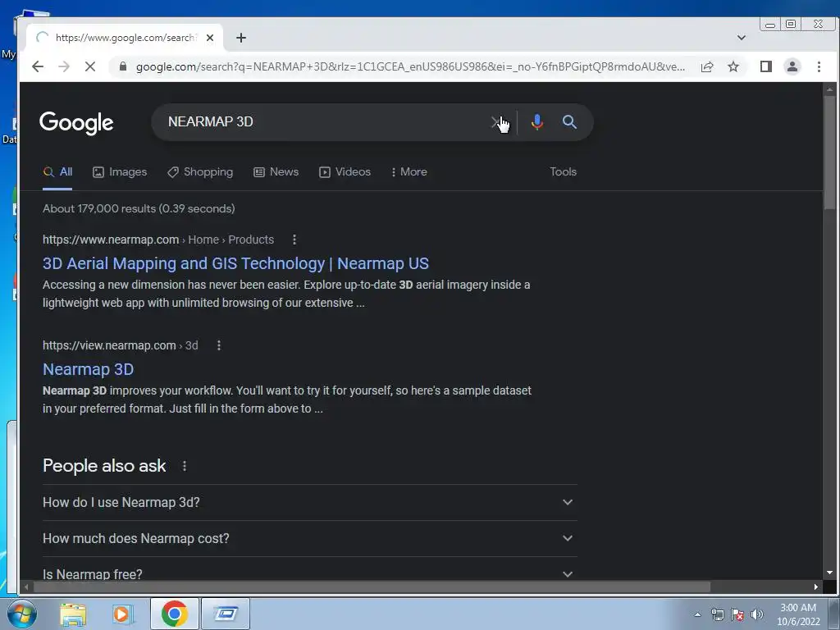Open the volume control in tray
The height and width of the screenshot is (630, 840).
point(757,614)
